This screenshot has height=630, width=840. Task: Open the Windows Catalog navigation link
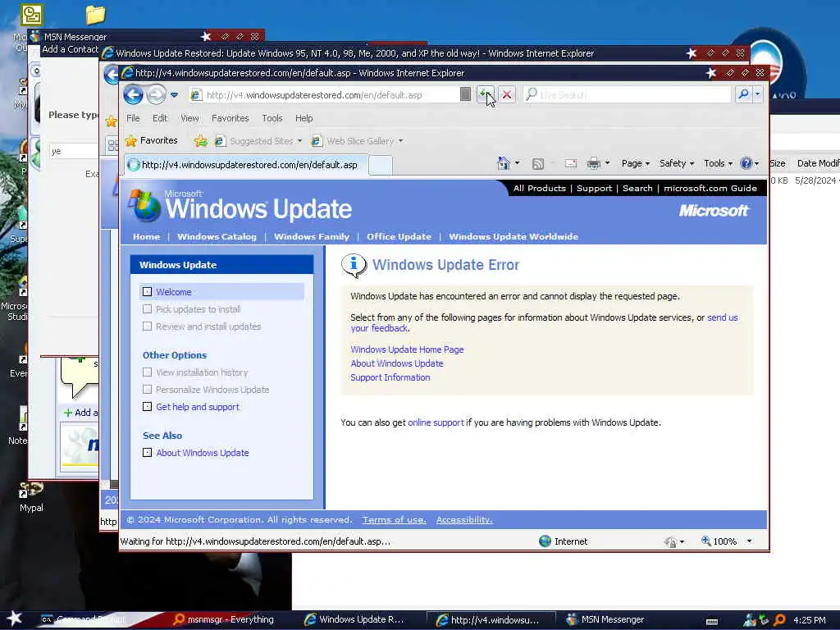point(217,236)
